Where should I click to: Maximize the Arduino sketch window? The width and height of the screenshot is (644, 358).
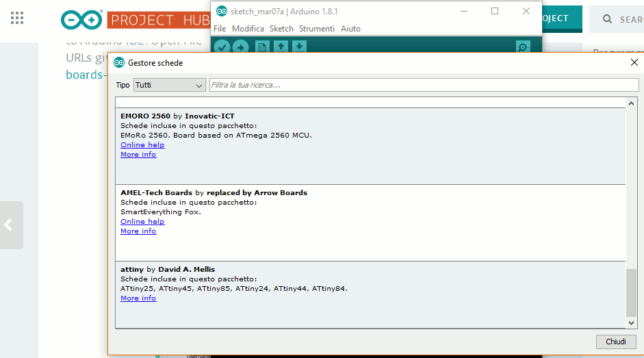click(x=495, y=11)
